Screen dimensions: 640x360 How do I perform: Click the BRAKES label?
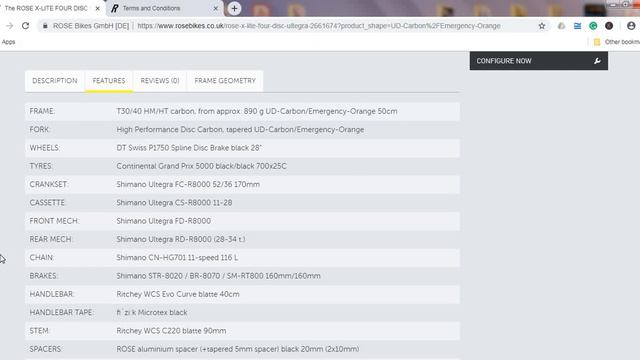[x=44, y=276]
